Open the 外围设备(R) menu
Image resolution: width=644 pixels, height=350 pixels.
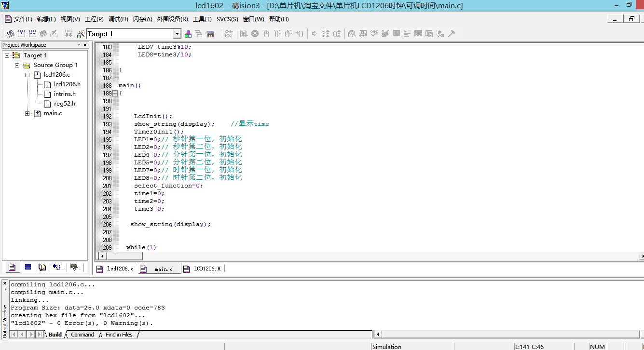coord(172,19)
